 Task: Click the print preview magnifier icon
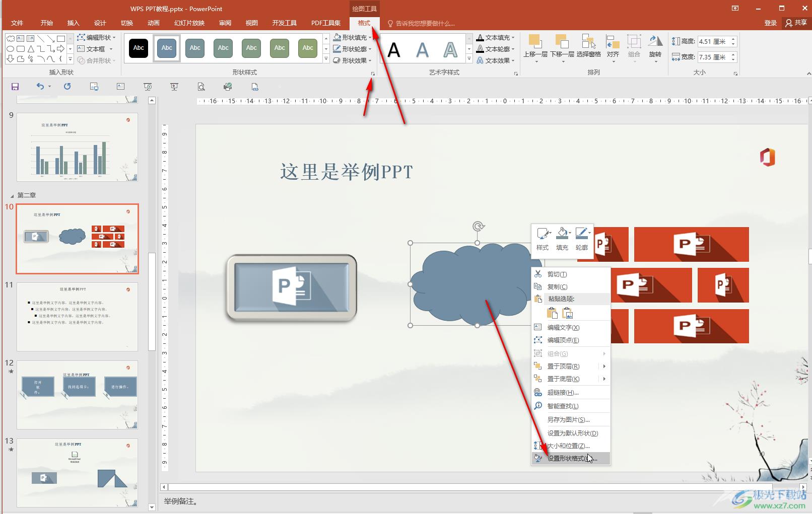click(x=201, y=87)
